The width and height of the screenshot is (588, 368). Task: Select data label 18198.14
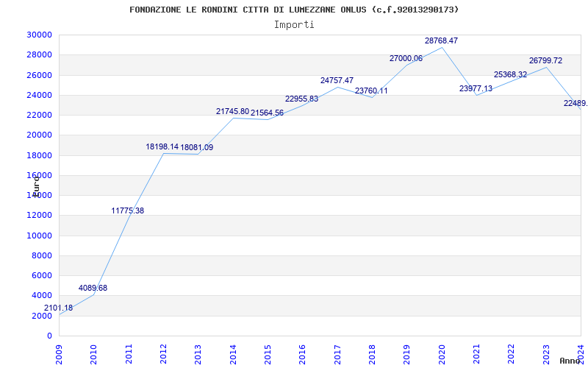click(x=162, y=146)
